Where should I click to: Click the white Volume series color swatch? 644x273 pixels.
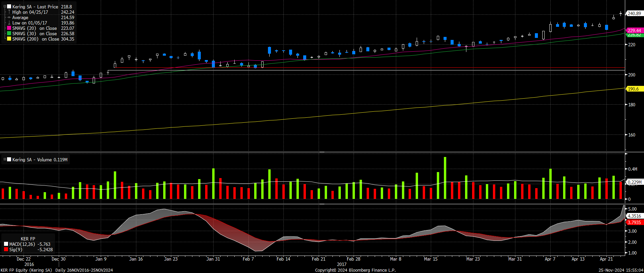[x=9, y=160]
